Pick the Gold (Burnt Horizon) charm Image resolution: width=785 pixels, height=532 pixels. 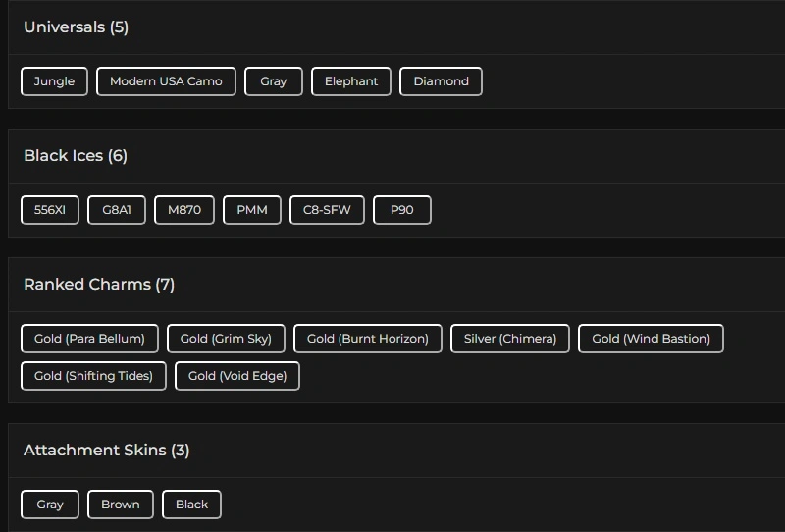[x=368, y=339]
